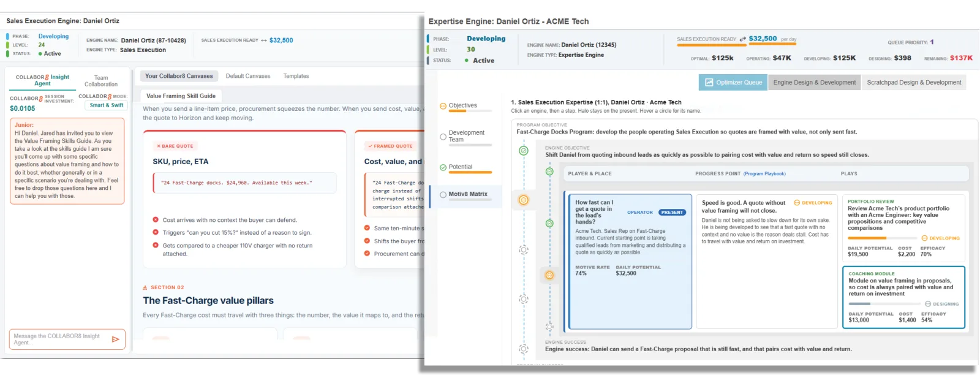Open the Program Playbook link
980x375 pixels.
(x=764, y=173)
